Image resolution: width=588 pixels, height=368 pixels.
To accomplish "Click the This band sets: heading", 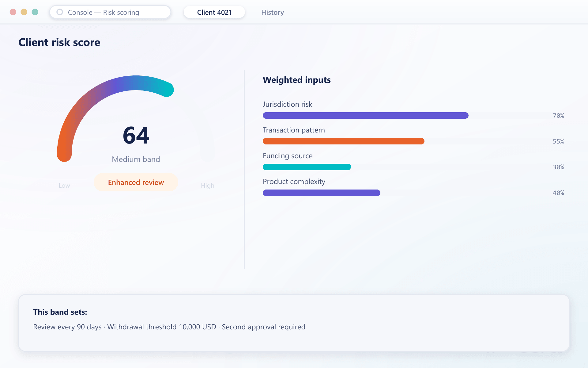I will click(60, 312).
